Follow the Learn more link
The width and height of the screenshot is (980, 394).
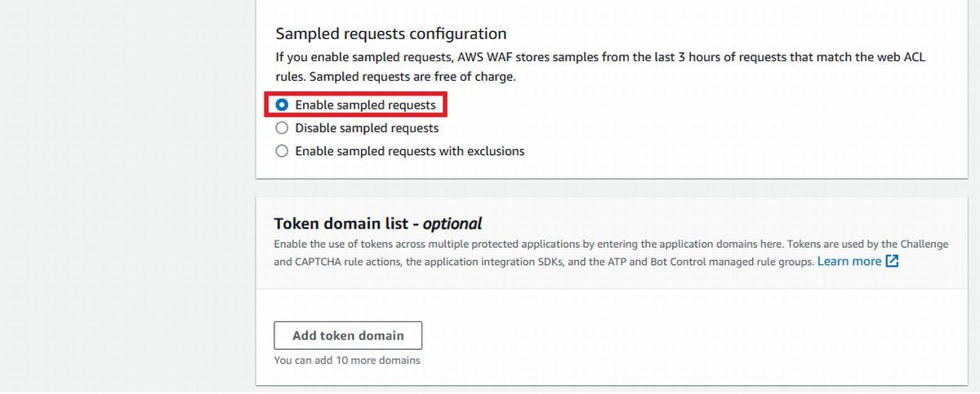coord(849,261)
